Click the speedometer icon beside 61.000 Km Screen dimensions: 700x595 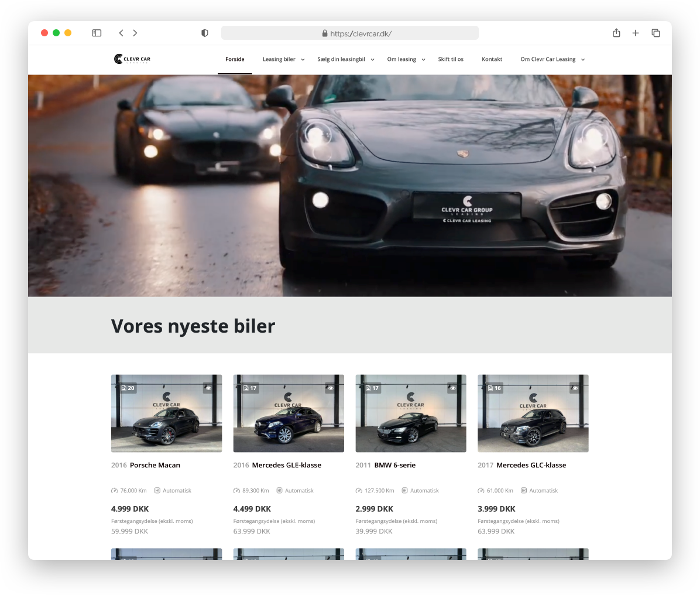coord(481,491)
